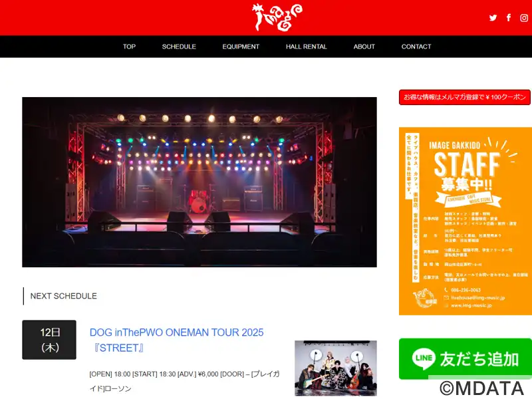Click the NEXT SCHEDULE heading
This screenshot has width=532, height=399.
[63, 296]
